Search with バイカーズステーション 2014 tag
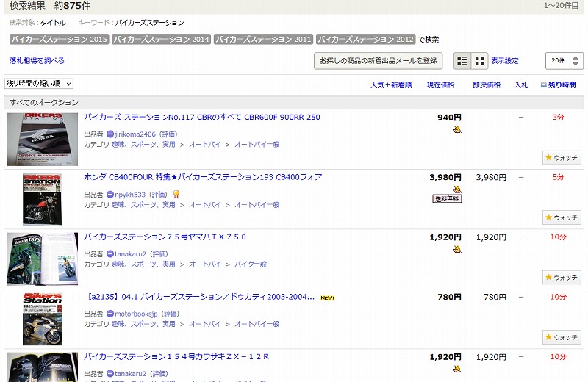Screen dimensions: 588x382 (161, 40)
